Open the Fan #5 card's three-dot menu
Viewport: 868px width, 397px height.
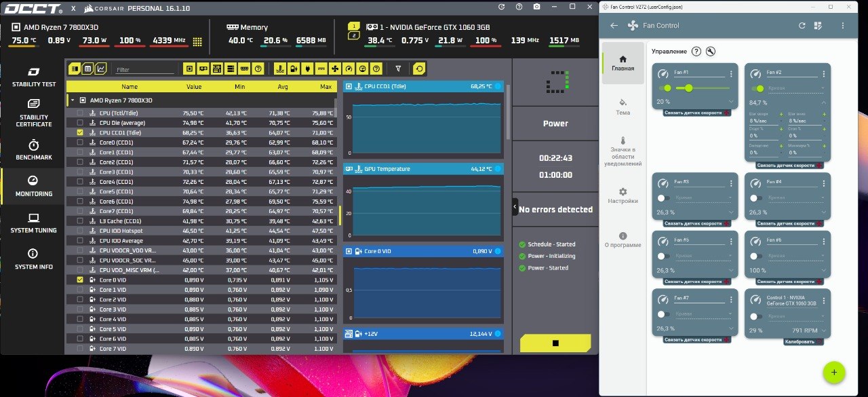731,242
